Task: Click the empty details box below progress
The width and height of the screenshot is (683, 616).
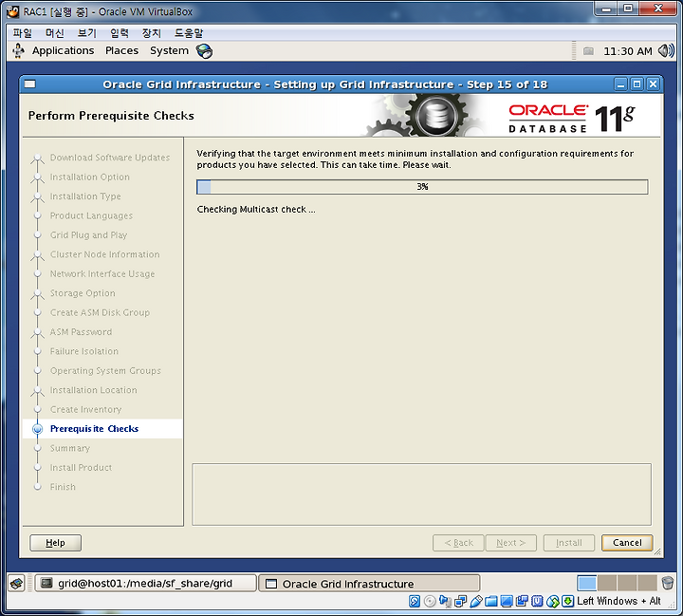Action: 421,495
